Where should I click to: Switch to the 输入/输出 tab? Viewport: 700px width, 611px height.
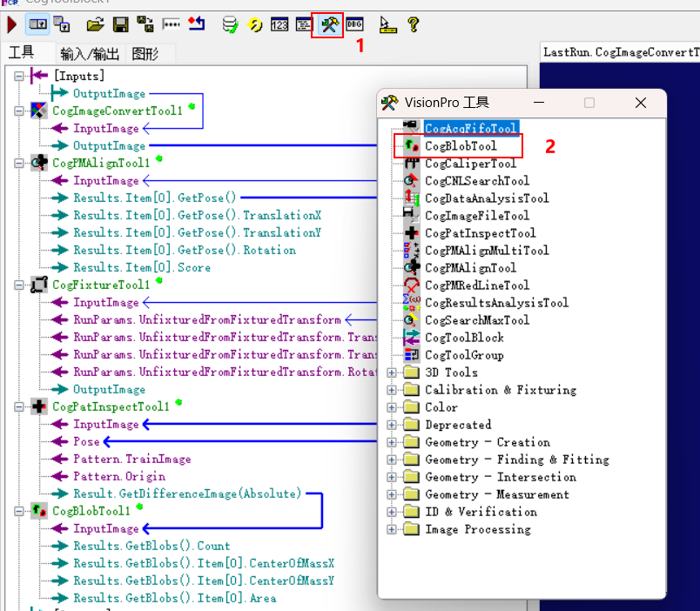pos(90,54)
